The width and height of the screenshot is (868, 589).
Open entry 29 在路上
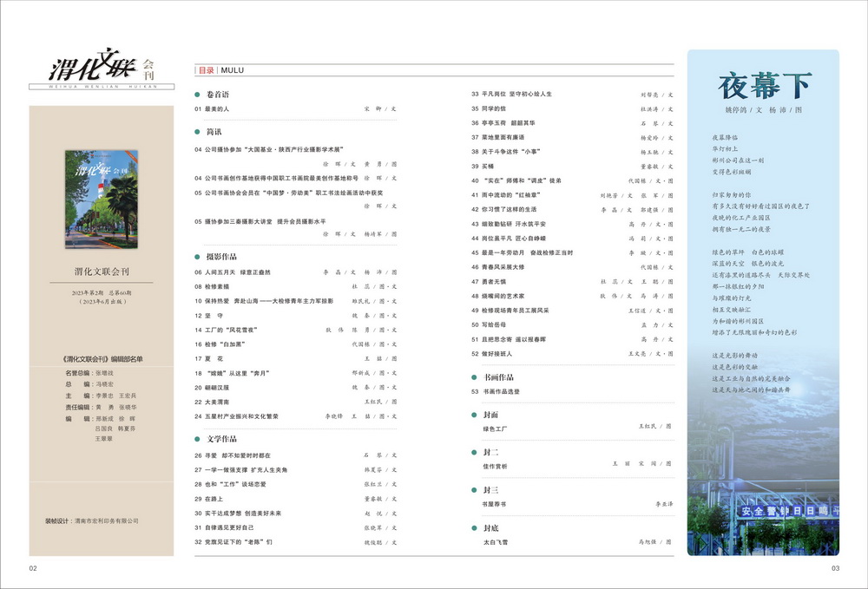point(214,499)
